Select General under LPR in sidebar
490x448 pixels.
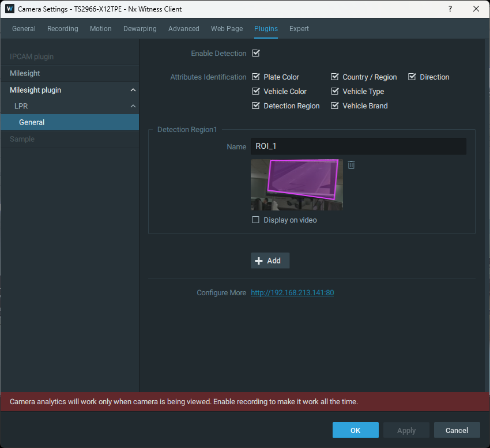(70, 122)
